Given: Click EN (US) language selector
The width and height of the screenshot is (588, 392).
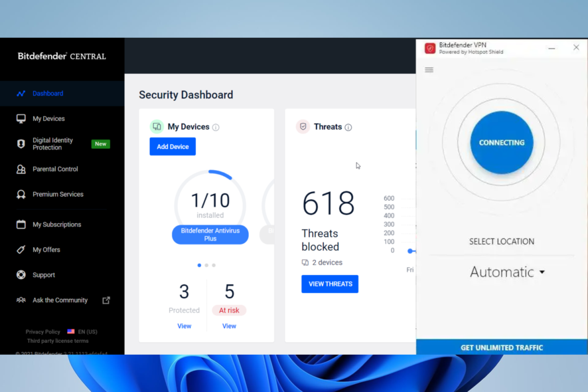Looking at the screenshot, I should (x=88, y=332).
